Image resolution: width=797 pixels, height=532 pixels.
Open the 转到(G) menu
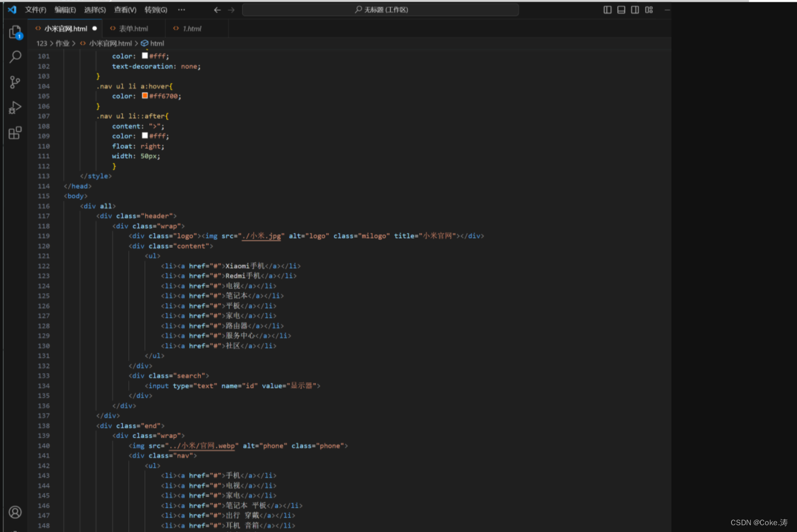pos(156,10)
